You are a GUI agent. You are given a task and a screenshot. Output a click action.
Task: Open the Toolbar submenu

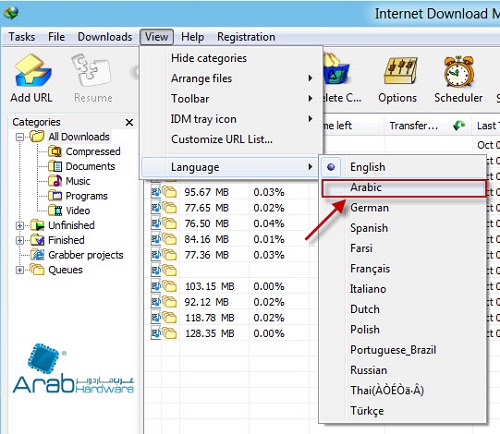pyautogui.click(x=230, y=99)
